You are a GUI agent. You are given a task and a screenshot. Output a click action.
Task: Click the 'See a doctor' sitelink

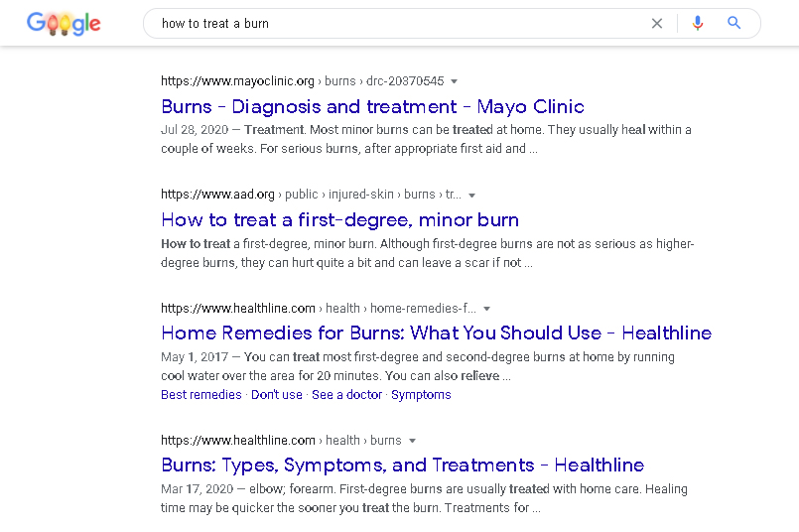pos(346,395)
